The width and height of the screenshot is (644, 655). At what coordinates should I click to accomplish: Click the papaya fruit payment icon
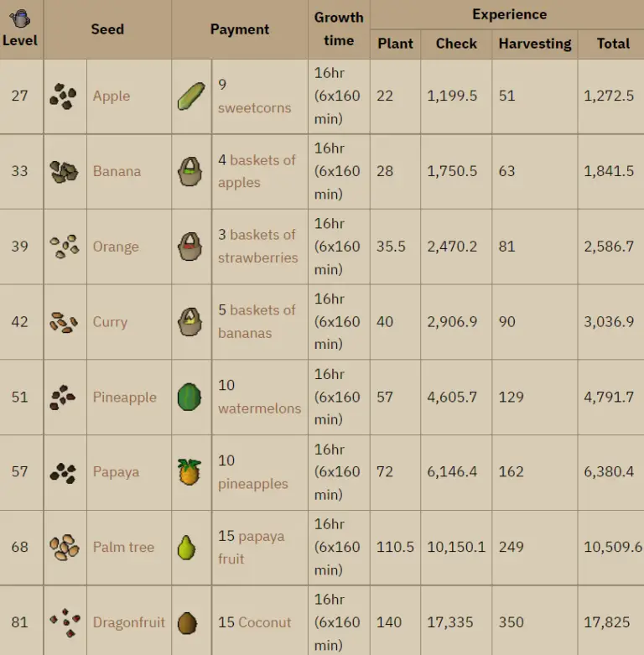click(x=187, y=548)
